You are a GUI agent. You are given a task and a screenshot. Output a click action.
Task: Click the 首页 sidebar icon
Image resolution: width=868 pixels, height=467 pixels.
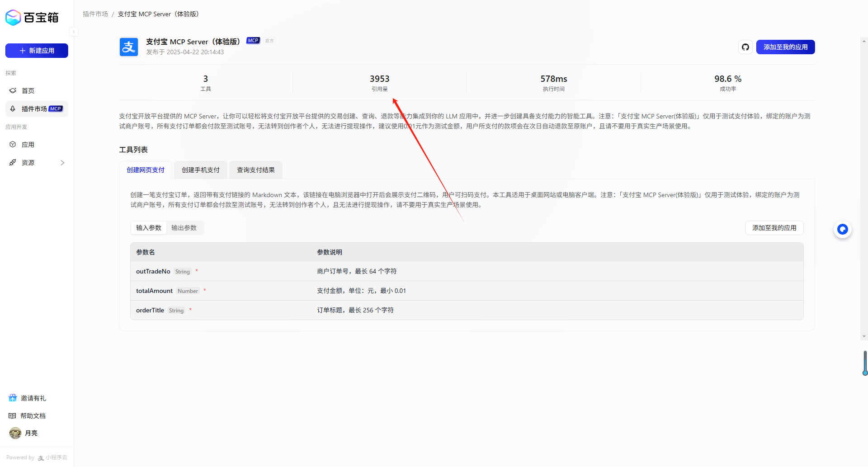(13, 91)
